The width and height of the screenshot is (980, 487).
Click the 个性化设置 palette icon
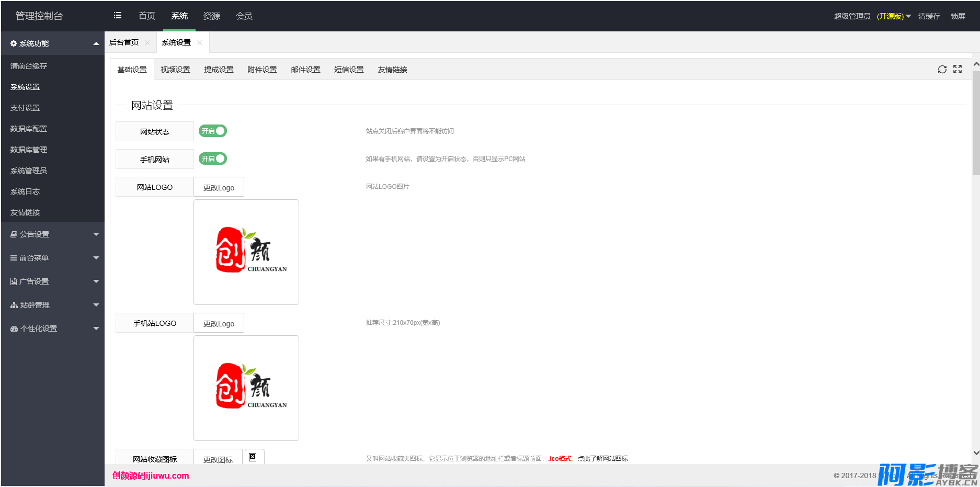[14, 329]
